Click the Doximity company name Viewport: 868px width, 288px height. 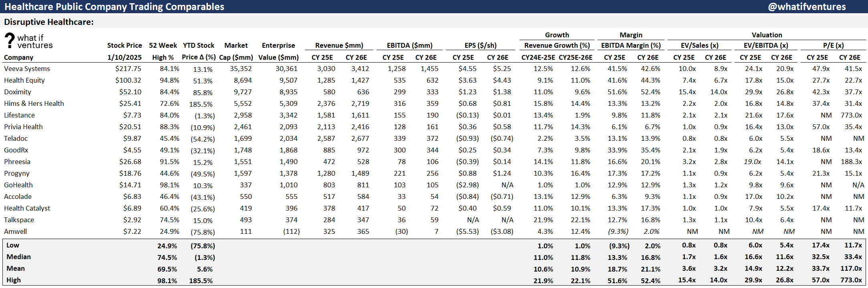click(18, 92)
